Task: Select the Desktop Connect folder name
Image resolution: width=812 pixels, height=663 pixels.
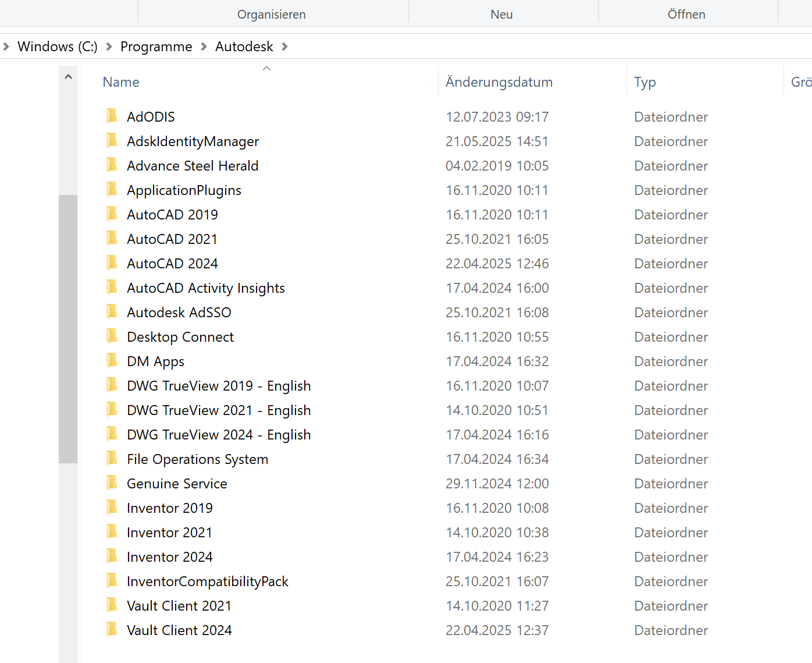Action: pyautogui.click(x=180, y=337)
